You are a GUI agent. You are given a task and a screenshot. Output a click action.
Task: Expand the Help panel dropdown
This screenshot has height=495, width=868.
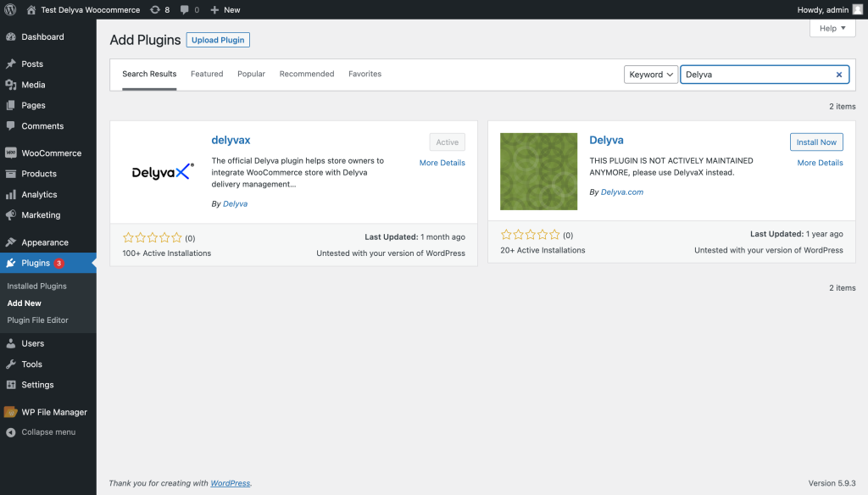[832, 28]
